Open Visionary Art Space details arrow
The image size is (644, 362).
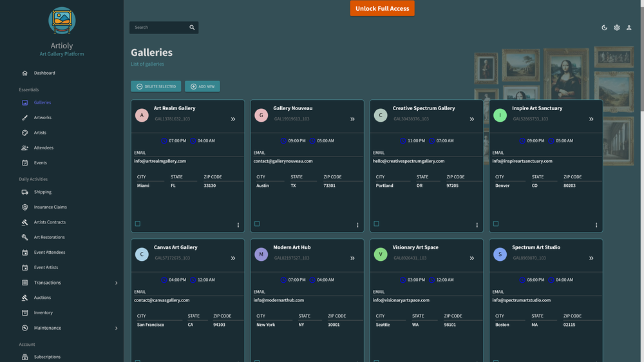click(x=472, y=258)
